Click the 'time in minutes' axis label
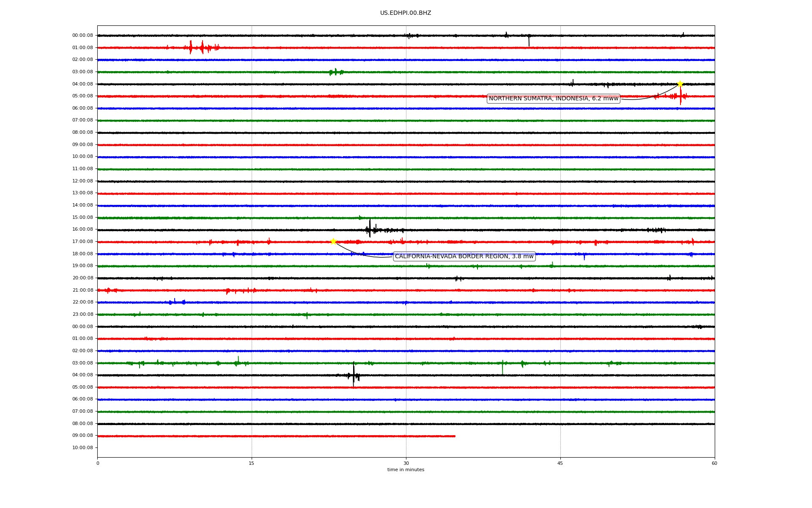 (x=405, y=469)
